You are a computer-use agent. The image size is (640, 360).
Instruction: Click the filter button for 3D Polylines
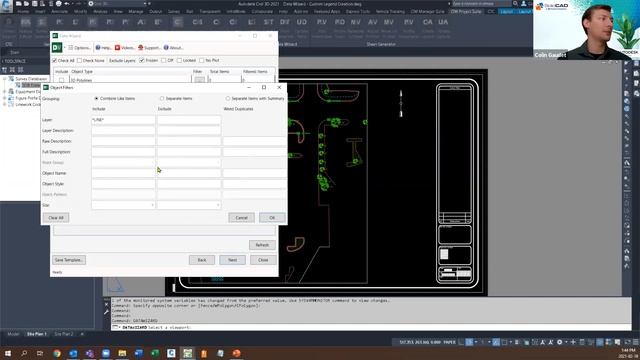coord(199,80)
